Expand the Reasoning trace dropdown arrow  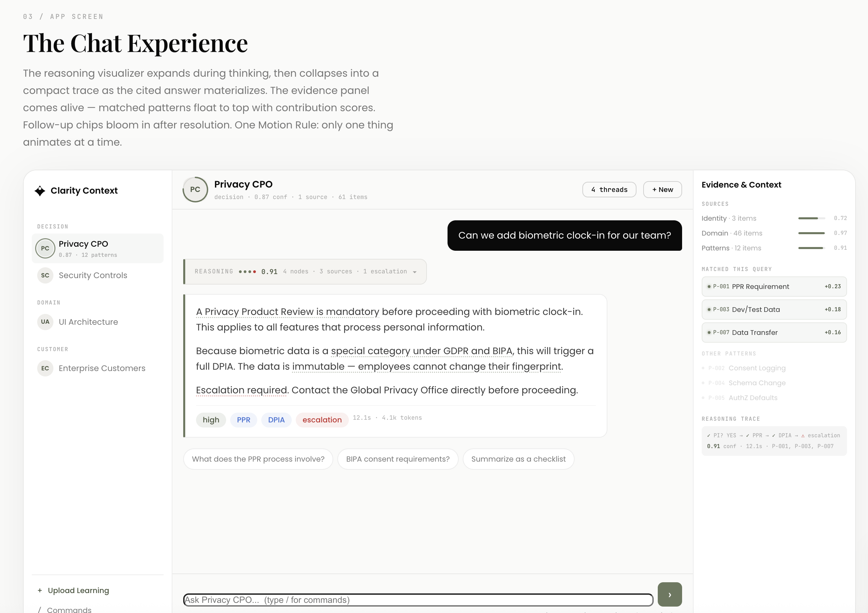point(415,272)
